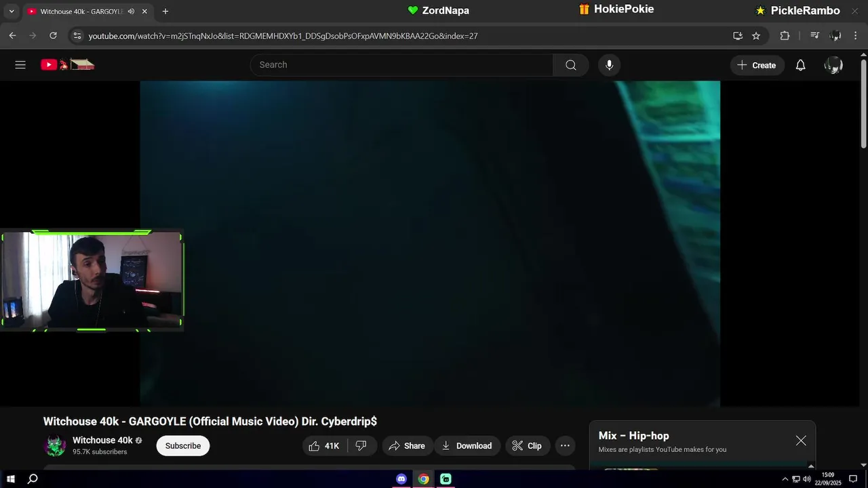
Task: Close the Witchouse 40k tab
Action: tap(144, 12)
